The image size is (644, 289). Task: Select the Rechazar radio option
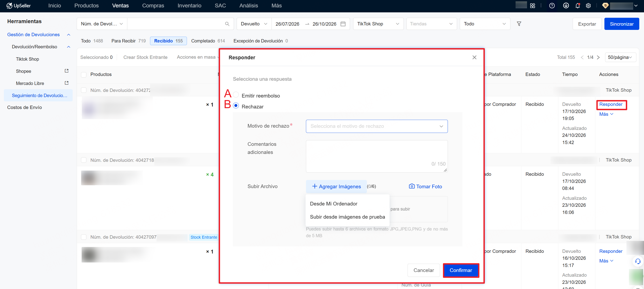coord(236,106)
